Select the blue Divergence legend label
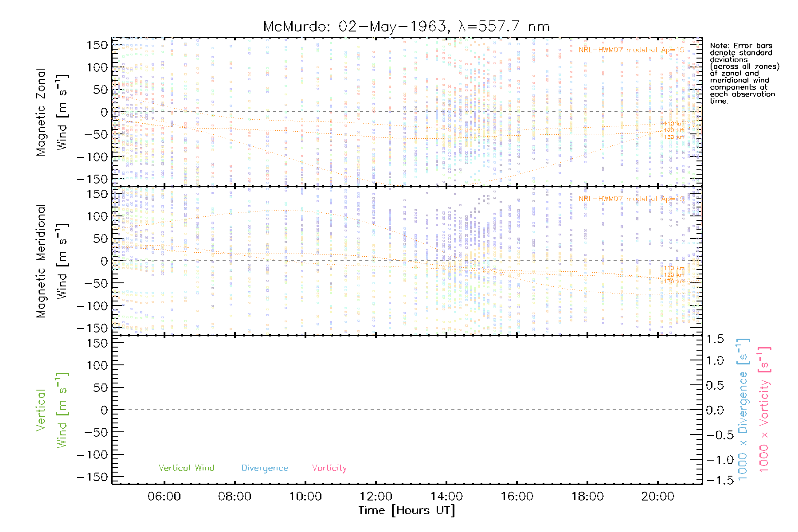Screen dimensions: 798x532 265,468
